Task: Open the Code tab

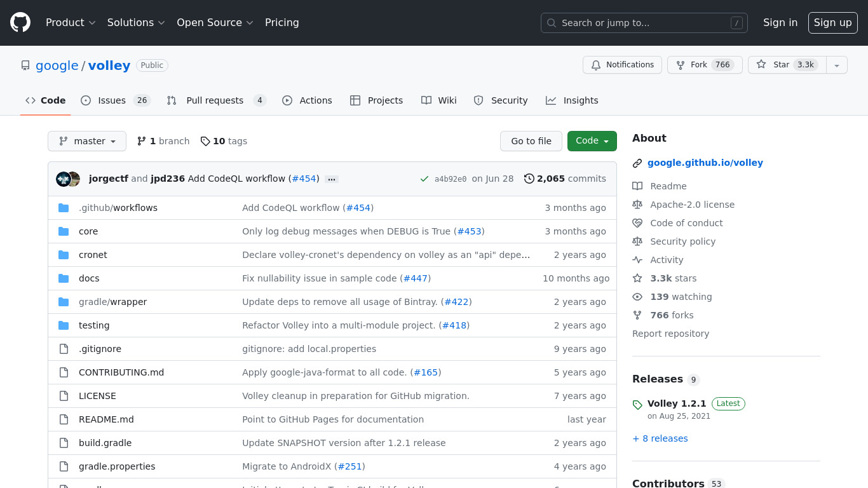Action: (x=46, y=100)
